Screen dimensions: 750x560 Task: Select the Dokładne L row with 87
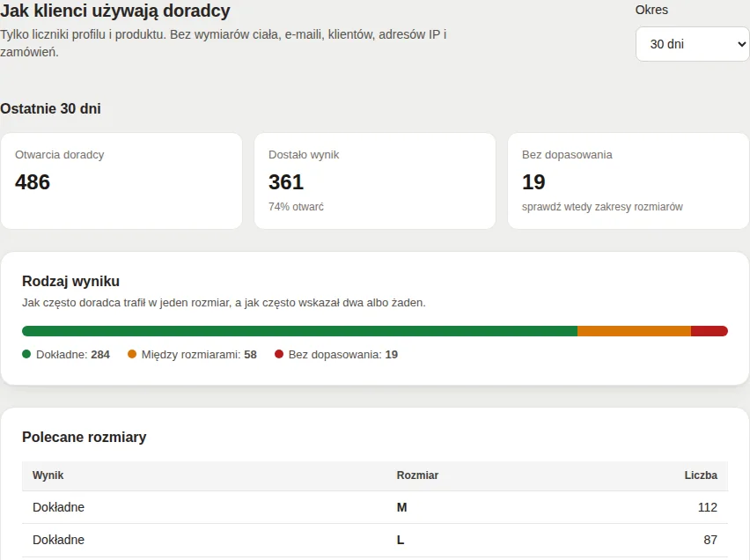(375, 540)
